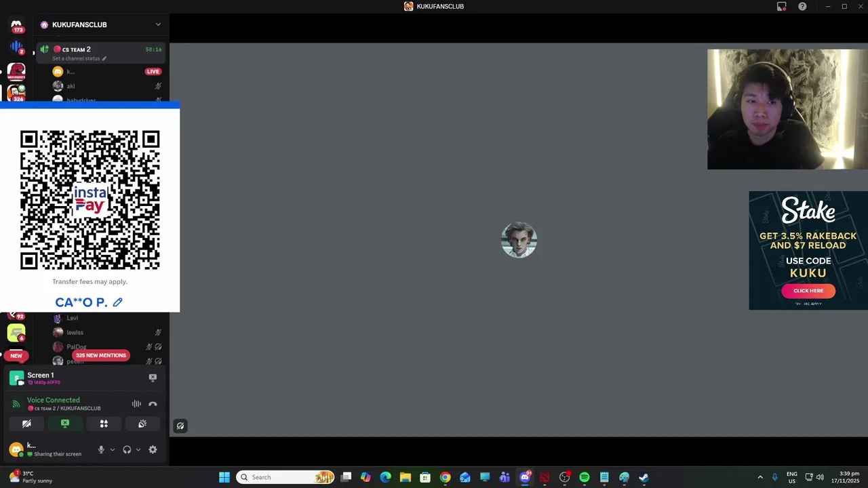
Task: Open Discord help question mark icon
Action: tap(802, 6)
